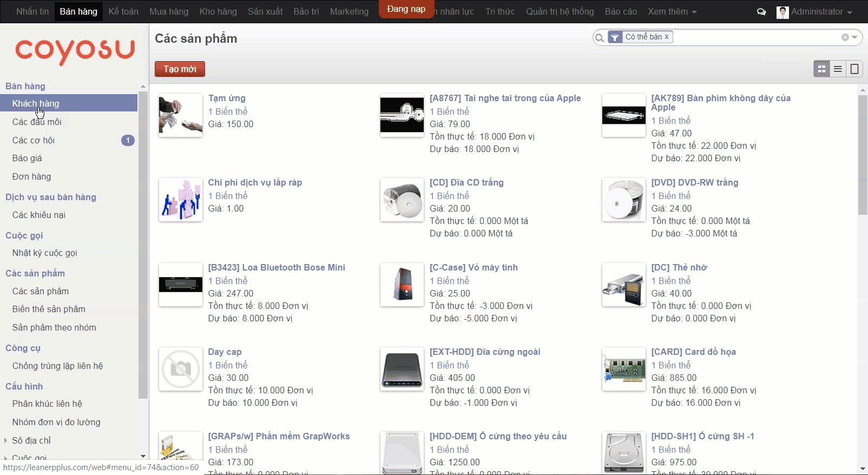This screenshot has width=868, height=475.
Task: Open the 'Kho hàng' top menu
Action: coord(218,11)
